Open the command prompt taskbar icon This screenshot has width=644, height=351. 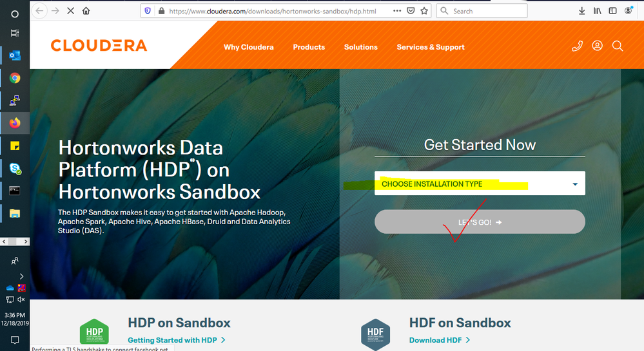tap(14, 191)
